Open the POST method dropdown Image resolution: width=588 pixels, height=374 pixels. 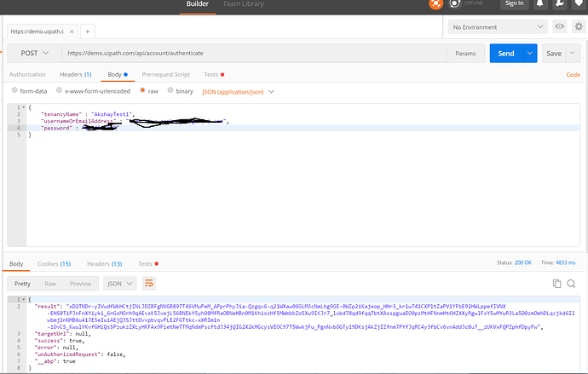point(34,53)
